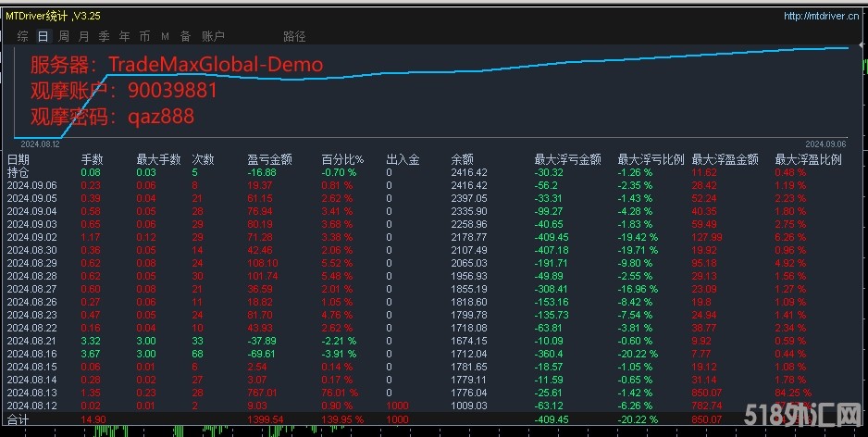Image resolution: width=868 pixels, height=437 pixels.
Task: Click the 2024.08.13 row date
Action: (x=31, y=392)
